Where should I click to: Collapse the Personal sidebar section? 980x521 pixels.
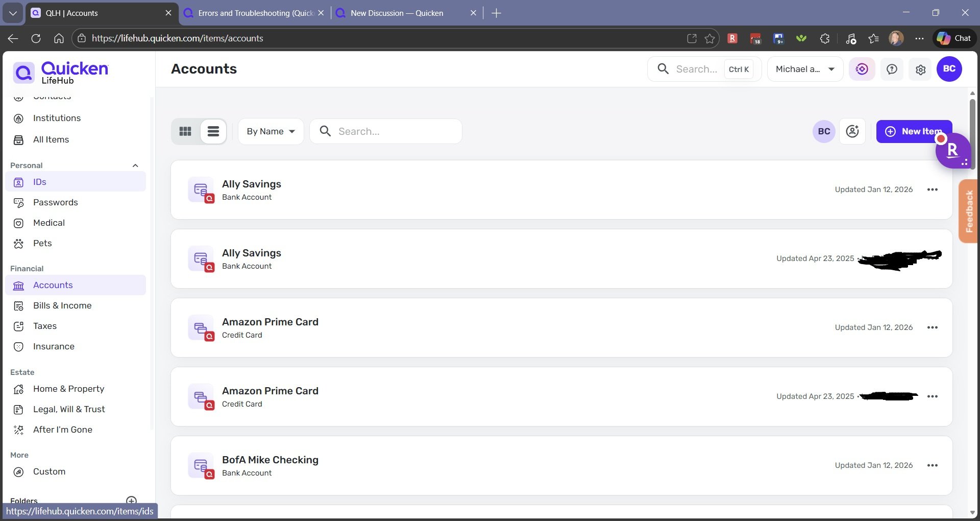coord(135,165)
